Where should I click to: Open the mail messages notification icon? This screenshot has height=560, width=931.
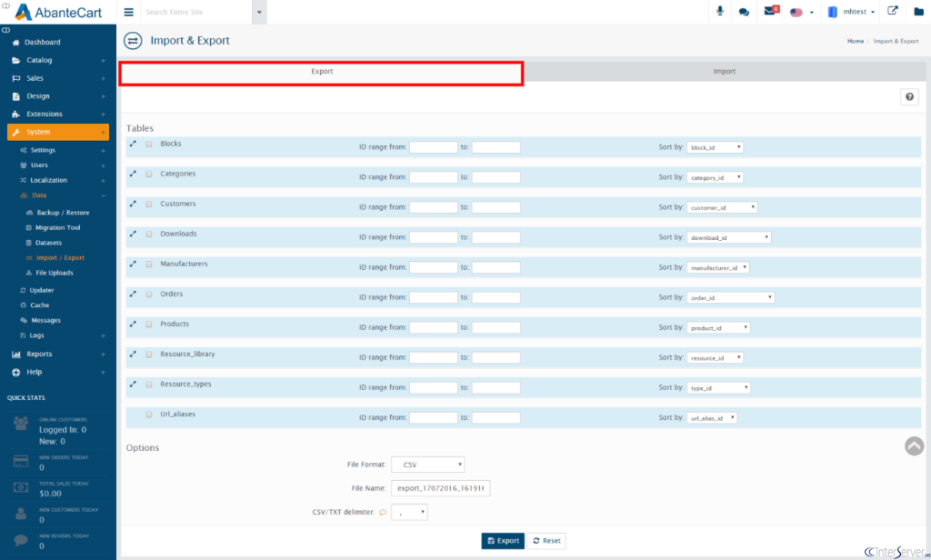click(770, 11)
